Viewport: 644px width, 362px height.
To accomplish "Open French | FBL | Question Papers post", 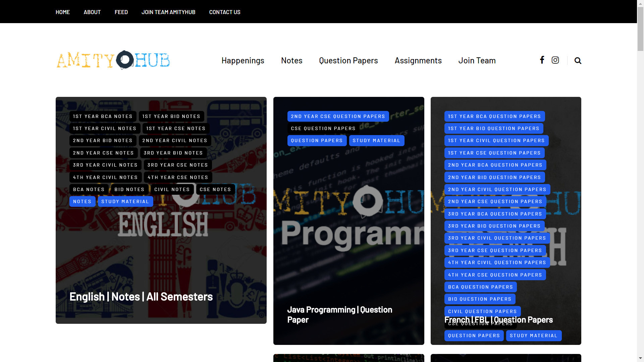I will 498,320.
